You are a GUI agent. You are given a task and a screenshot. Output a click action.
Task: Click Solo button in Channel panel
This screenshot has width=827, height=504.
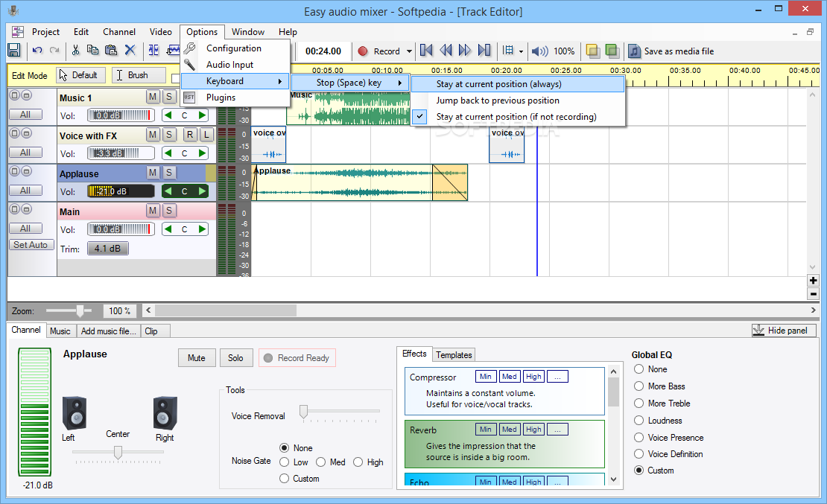[235, 358]
